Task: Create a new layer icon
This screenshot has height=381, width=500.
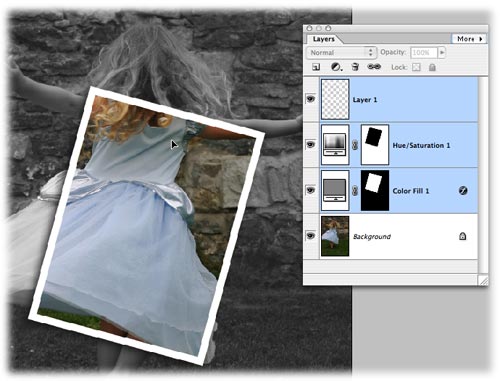Action: pyautogui.click(x=316, y=67)
